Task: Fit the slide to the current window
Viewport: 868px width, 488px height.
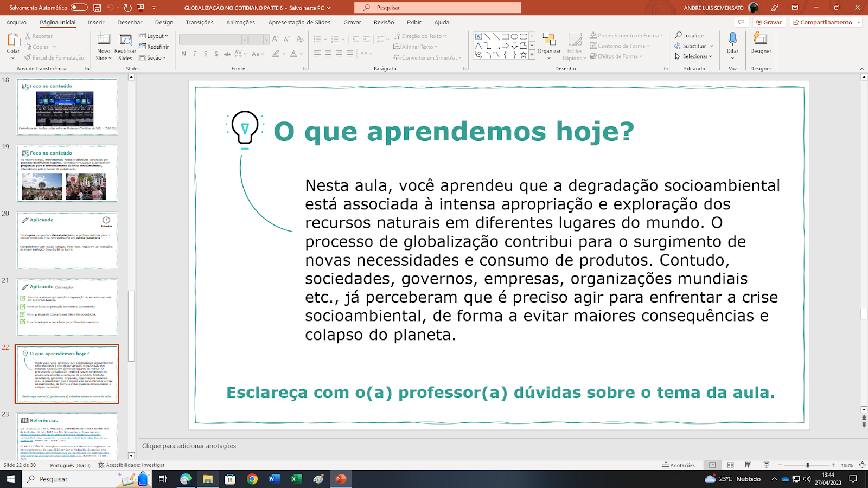Action: [862, 465]
